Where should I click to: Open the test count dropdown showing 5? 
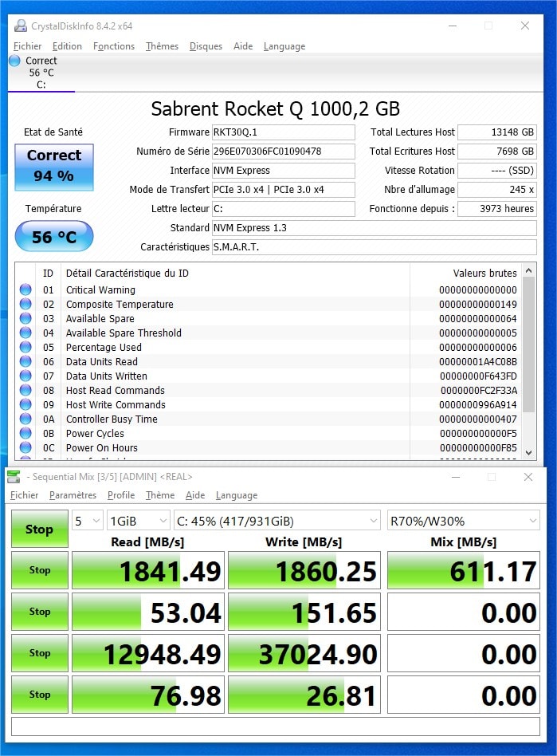(88, 522)
